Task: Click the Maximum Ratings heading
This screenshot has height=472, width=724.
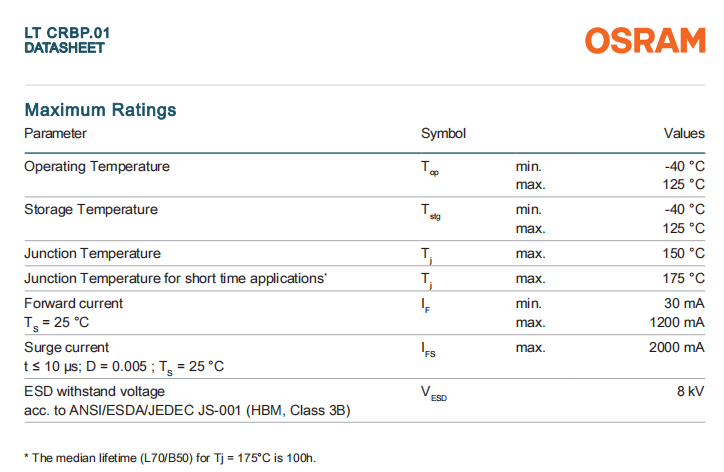Action: pyautogui.click(x=100, y=110)
